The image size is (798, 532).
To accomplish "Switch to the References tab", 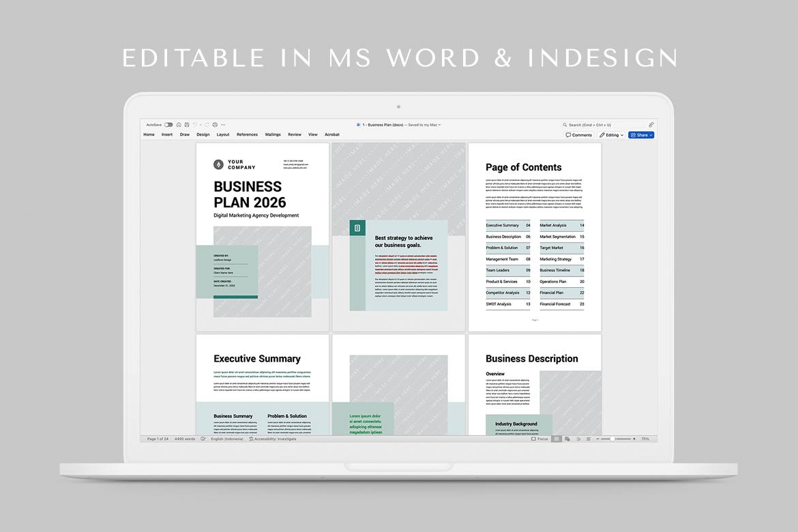I will pos(247,135).
